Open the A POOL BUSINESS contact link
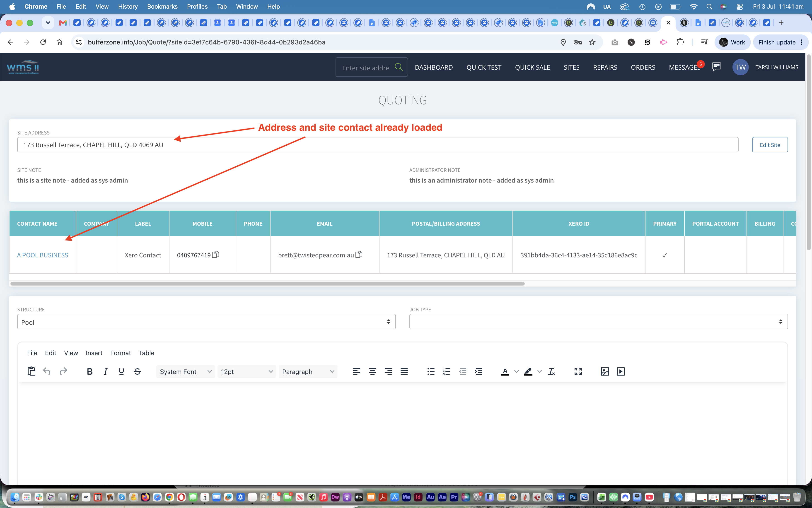Image resolution: width=812 pixels, height=508 pixels. point(43,255)
